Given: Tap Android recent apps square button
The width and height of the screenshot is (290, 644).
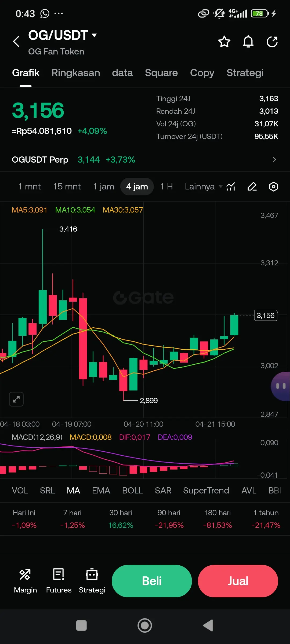Looking at the screenshot, I should (x=81, y=625).
